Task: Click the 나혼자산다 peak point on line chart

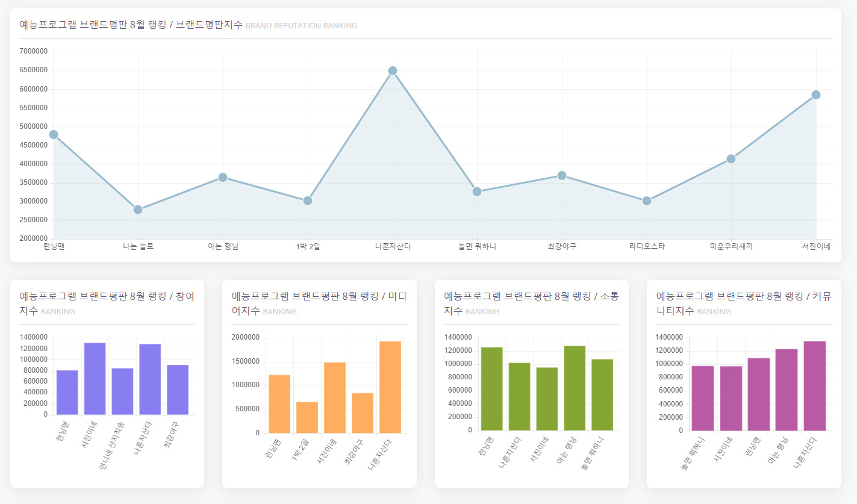Action: pos(393,71)
